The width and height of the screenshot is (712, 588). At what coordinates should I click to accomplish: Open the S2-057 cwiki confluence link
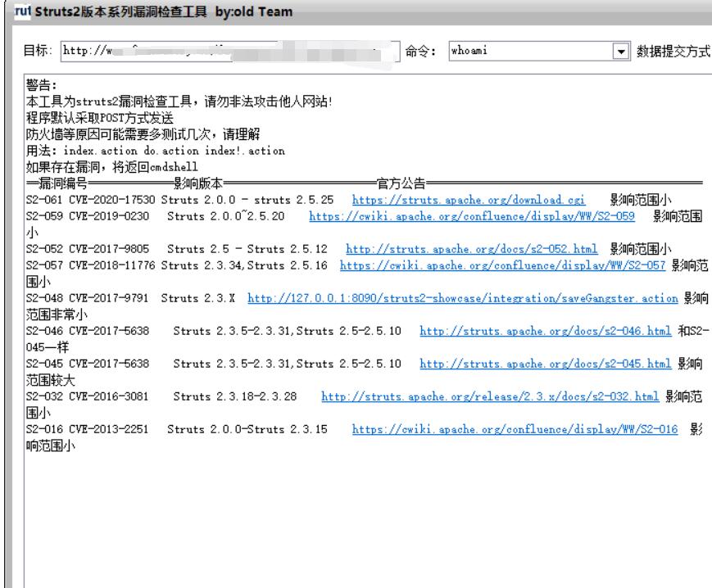(502, 265)
